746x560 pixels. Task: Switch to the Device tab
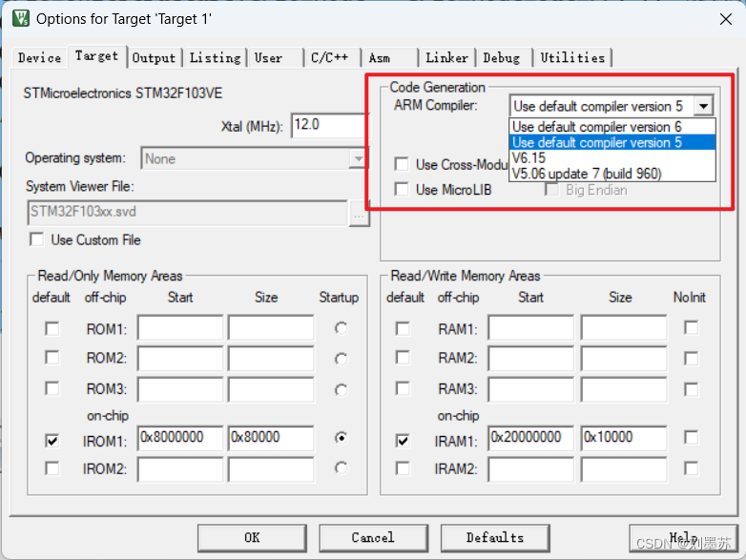39,58
